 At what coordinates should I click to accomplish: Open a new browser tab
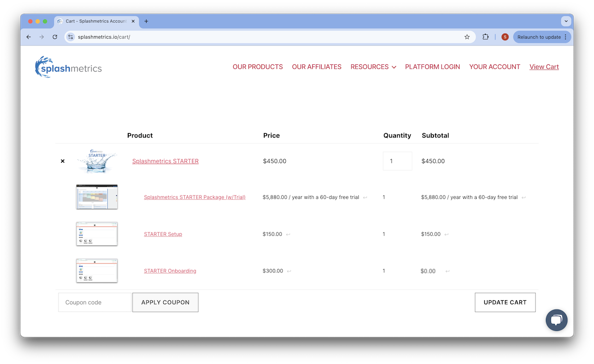pos(146,21)
